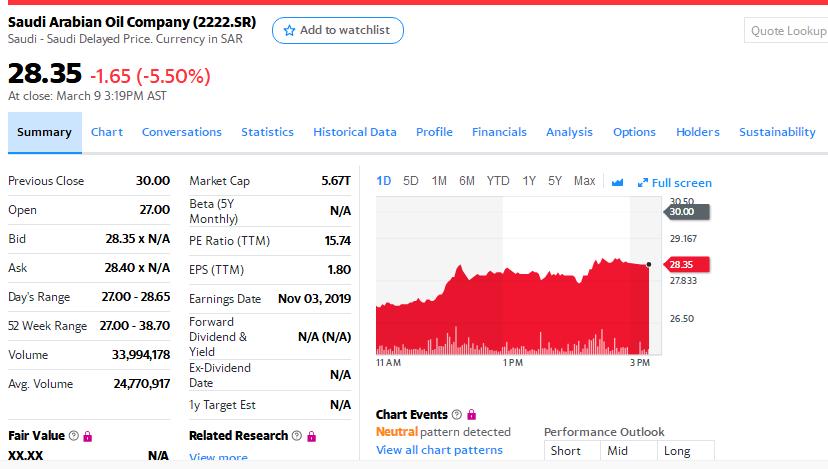Click the red intraday price chart area
This screenshot has width=828, height=469.
(x=512, y=306)
